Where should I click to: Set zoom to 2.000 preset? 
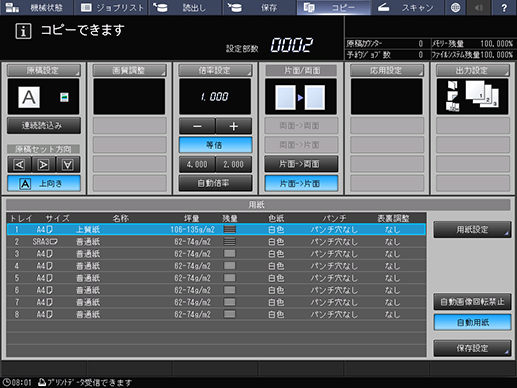point(234,164)
